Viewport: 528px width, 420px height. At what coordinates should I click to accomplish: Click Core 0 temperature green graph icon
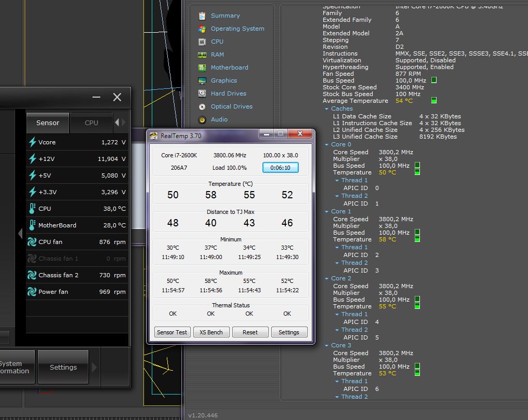pos(417,172)
